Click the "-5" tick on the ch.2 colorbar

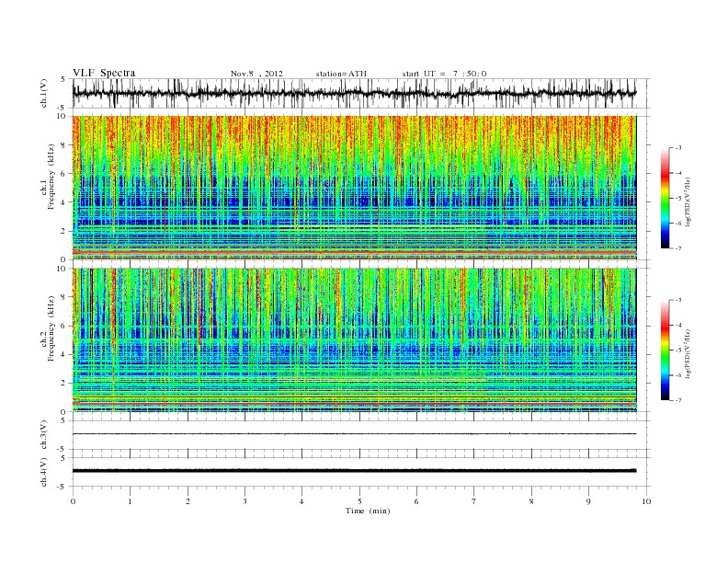678,350
